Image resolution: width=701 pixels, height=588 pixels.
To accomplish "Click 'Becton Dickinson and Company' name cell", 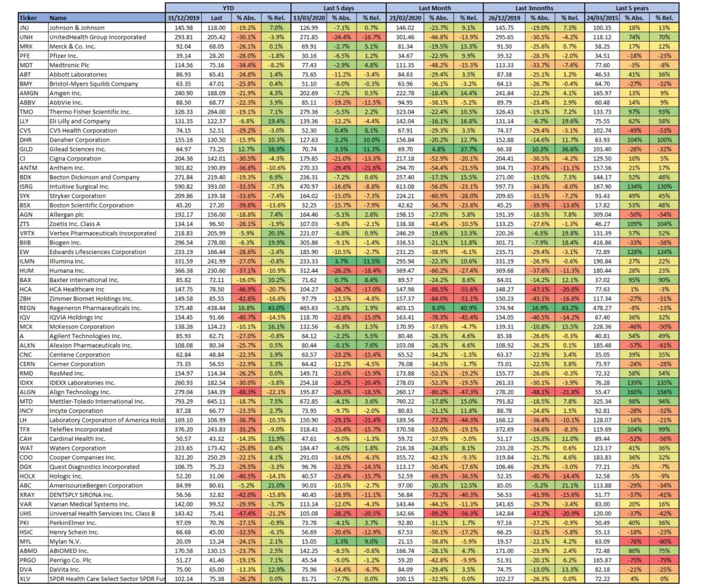I will tap(106, 177).
